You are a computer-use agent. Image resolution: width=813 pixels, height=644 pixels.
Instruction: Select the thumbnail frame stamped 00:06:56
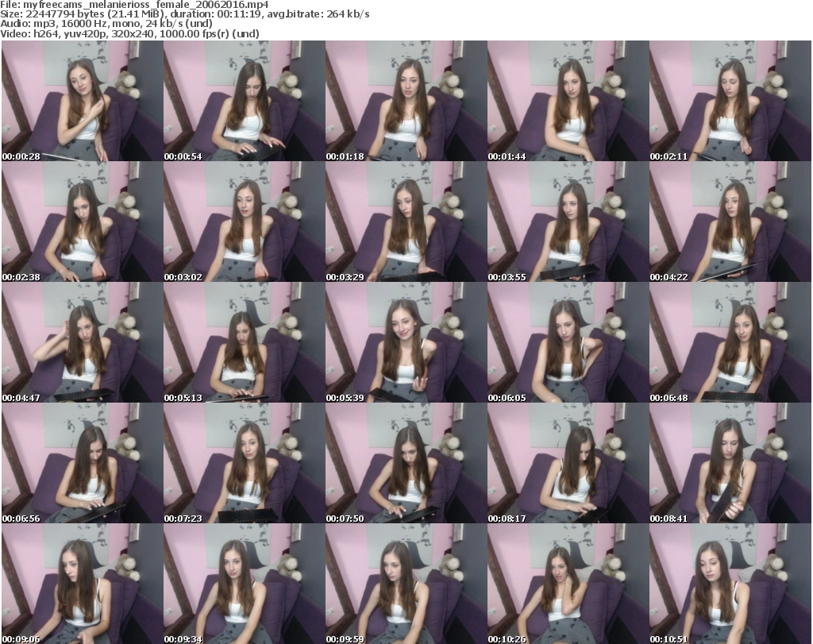pos(83,463)
